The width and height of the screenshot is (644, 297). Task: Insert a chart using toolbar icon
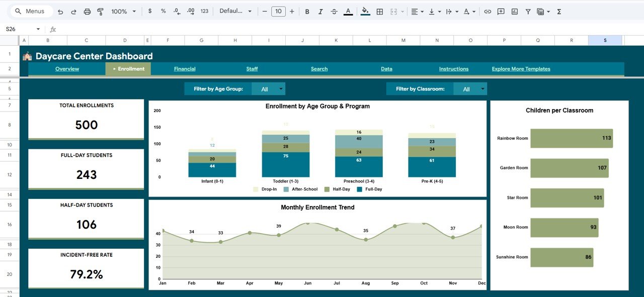[514, 11]
